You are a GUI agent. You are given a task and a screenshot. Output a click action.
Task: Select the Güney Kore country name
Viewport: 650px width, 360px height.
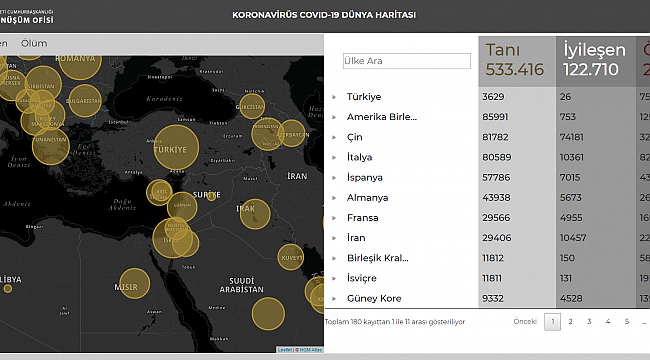pyautogui.click(x=374, y=299)
